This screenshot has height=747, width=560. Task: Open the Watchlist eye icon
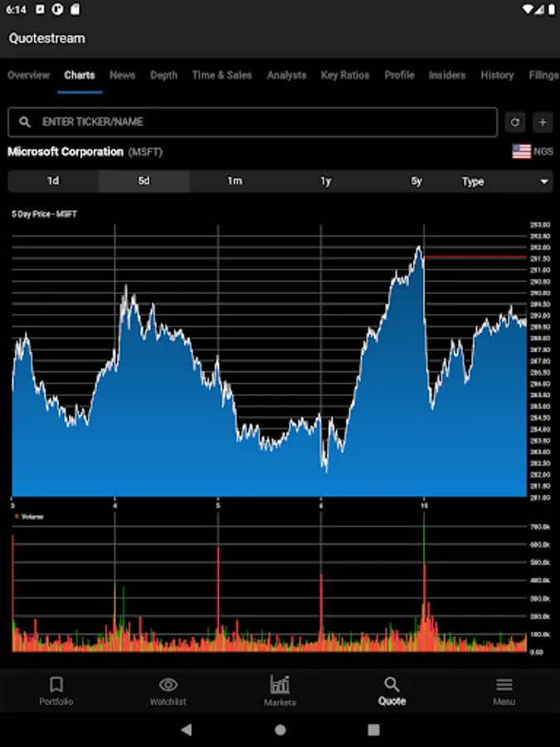168,685
